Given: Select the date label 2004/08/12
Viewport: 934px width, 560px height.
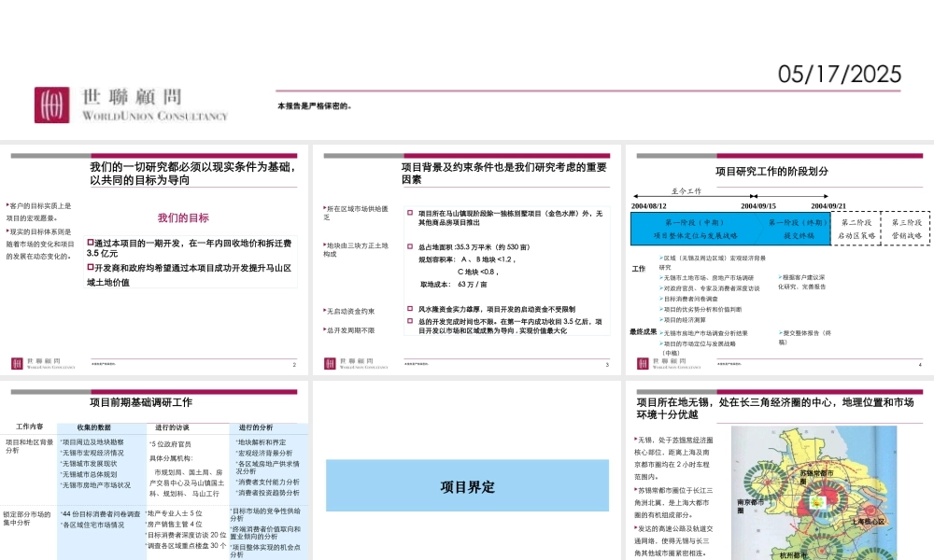Looking at the screenshot, I should (649, 206).
